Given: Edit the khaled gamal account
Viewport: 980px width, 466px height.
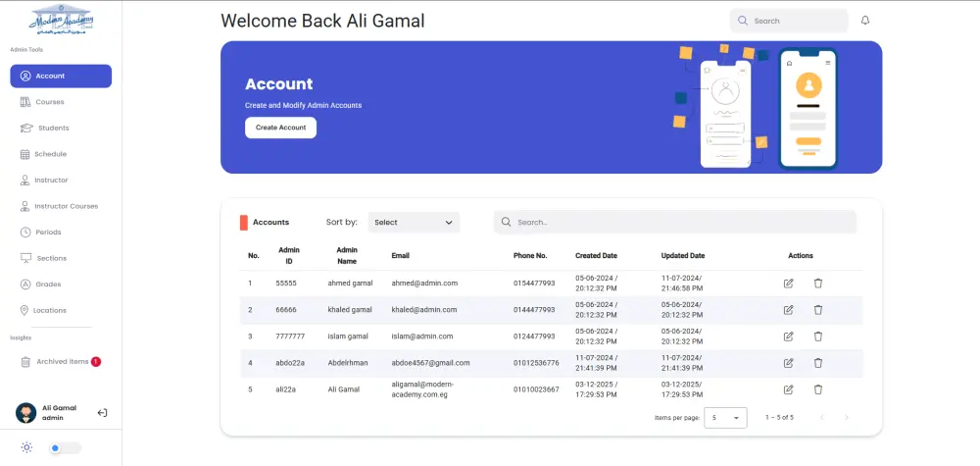Looking at the screenshot, I should tap(789, 310).
